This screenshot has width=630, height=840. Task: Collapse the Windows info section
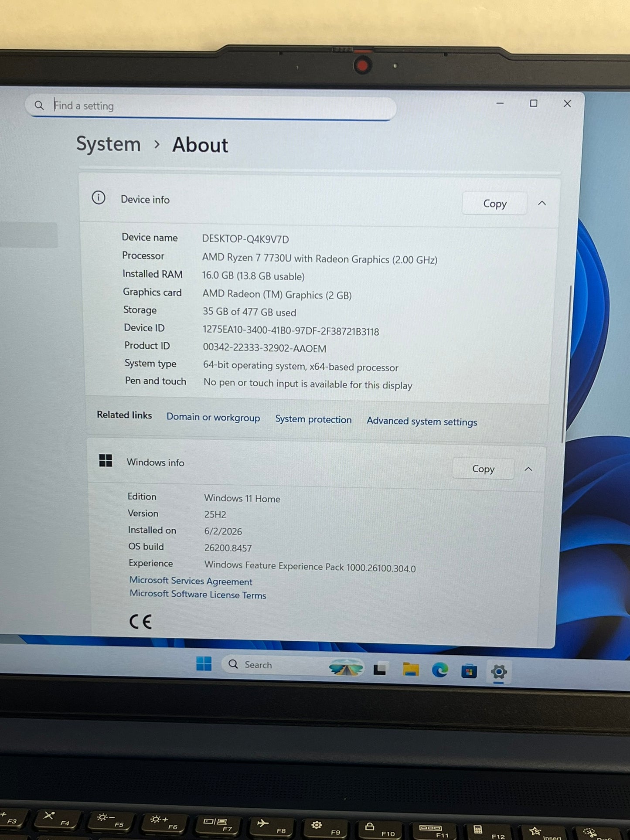click(528, 469)
